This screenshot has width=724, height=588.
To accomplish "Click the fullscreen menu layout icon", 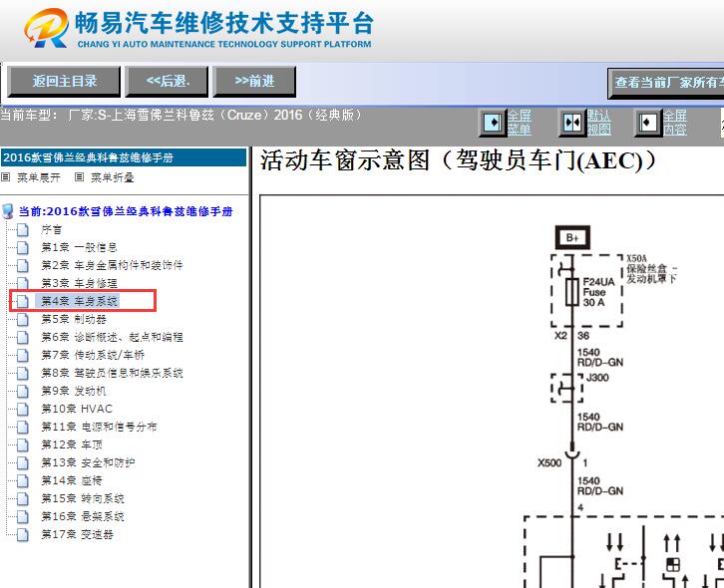I will pyautogui.click(x=493, y=123).
